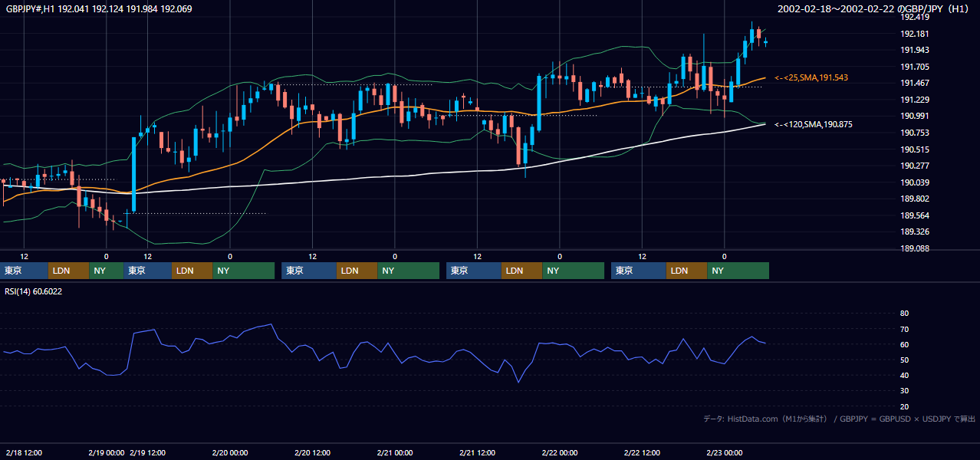Click the RSI scale level 20
Viewport: 980px width, 460px height.
pyautogui.click(x=904, y=406)
